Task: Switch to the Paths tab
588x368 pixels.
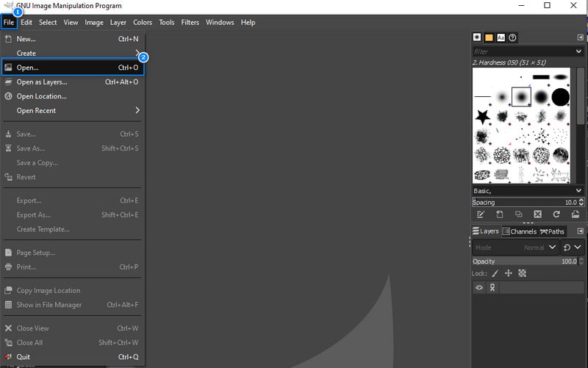Action: pos(553,231)
